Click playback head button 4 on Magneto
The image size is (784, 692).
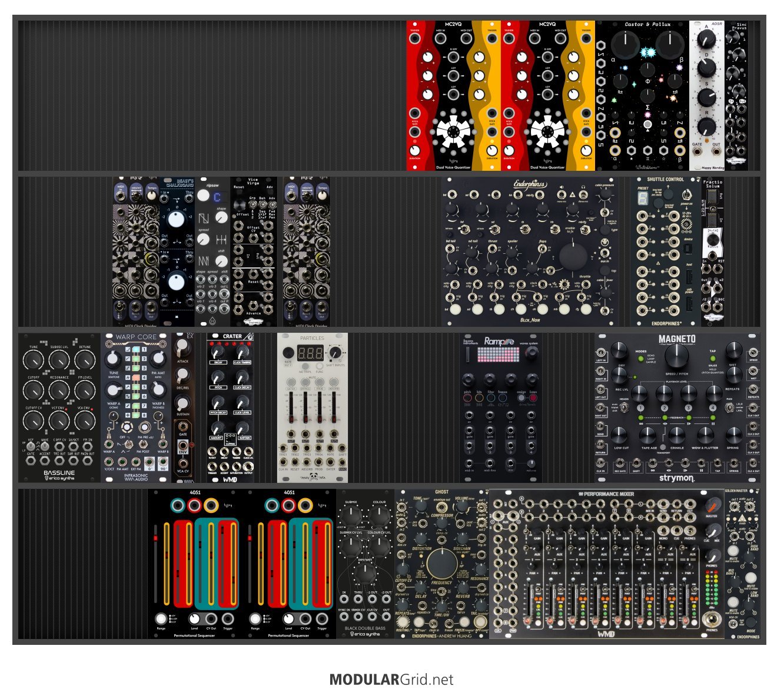(x=713, y=408)
